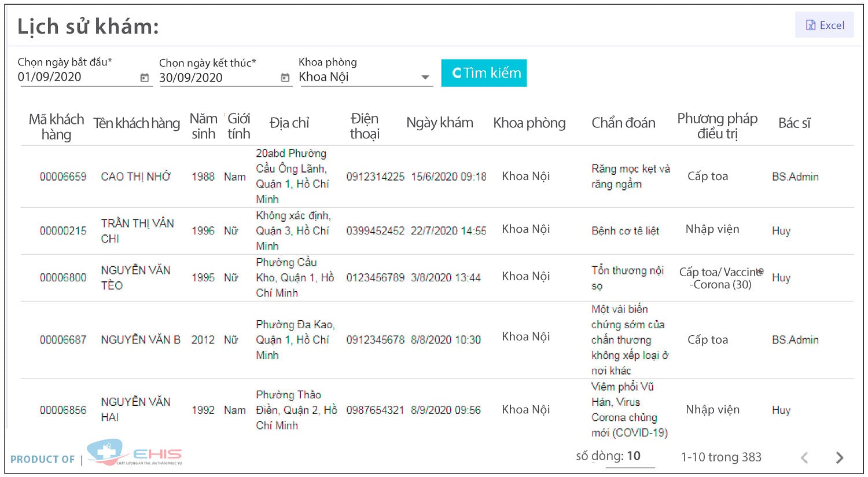
Task: Click visit date 8/8/2020 10:30
Action: coord(446,340)
